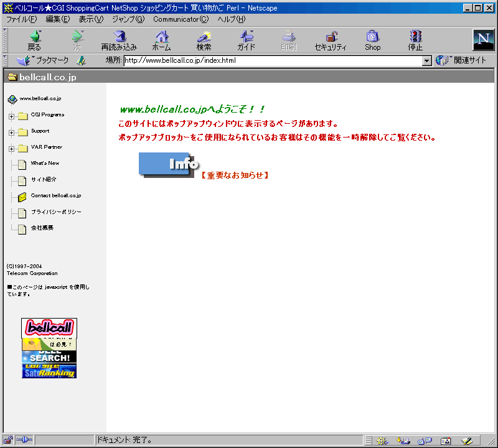Screen dimensions: 498x448
Task: Open Related Sites (関連サイト)
Action: coord(461,60)
